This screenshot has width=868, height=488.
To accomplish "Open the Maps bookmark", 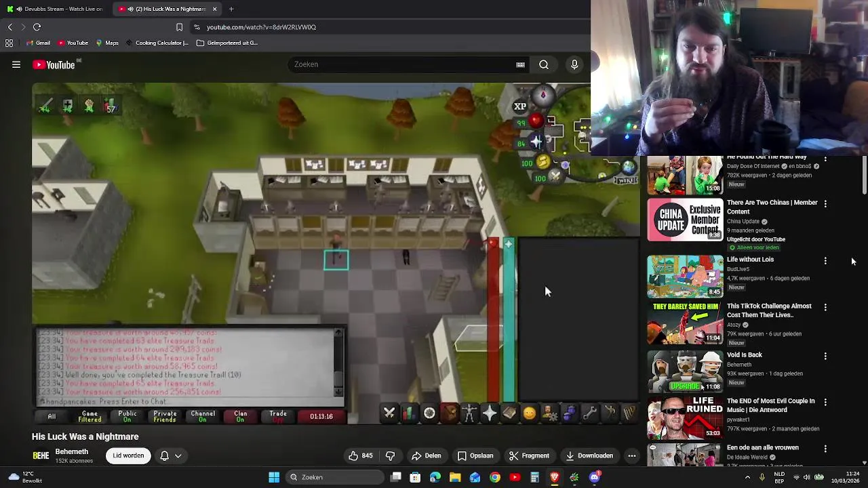I will 107,43.
